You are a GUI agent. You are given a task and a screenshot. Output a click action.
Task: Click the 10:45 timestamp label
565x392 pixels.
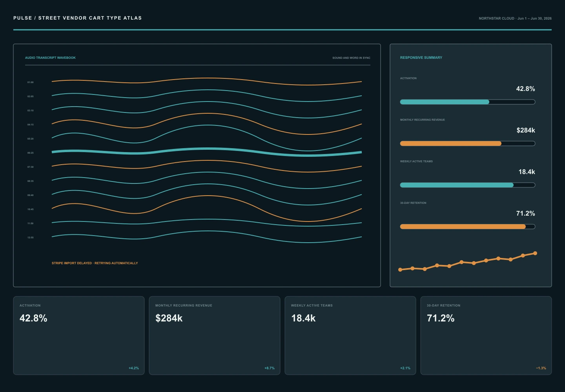31,209
